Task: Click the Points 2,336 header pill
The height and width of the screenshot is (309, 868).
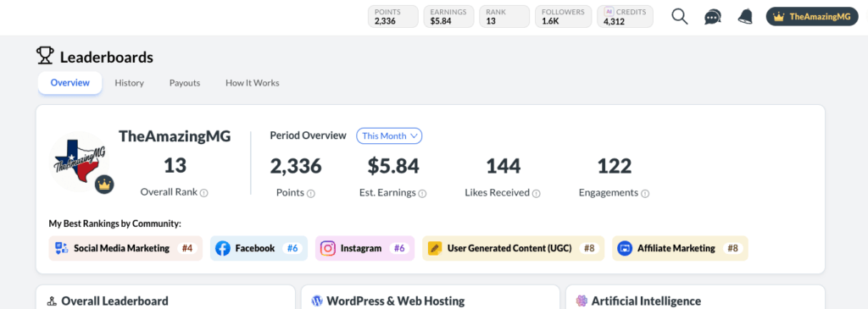Action: [393, 17]
